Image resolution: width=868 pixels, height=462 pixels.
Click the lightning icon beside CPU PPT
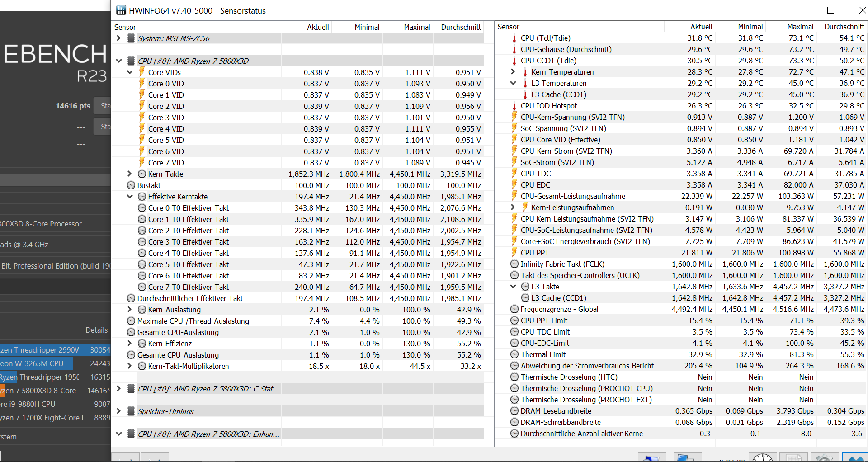tap(514, 253)
